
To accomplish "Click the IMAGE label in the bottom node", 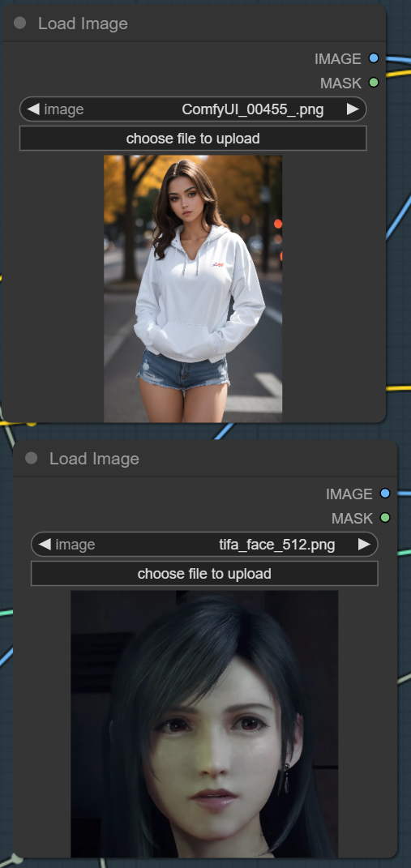I will pos(349,494).
